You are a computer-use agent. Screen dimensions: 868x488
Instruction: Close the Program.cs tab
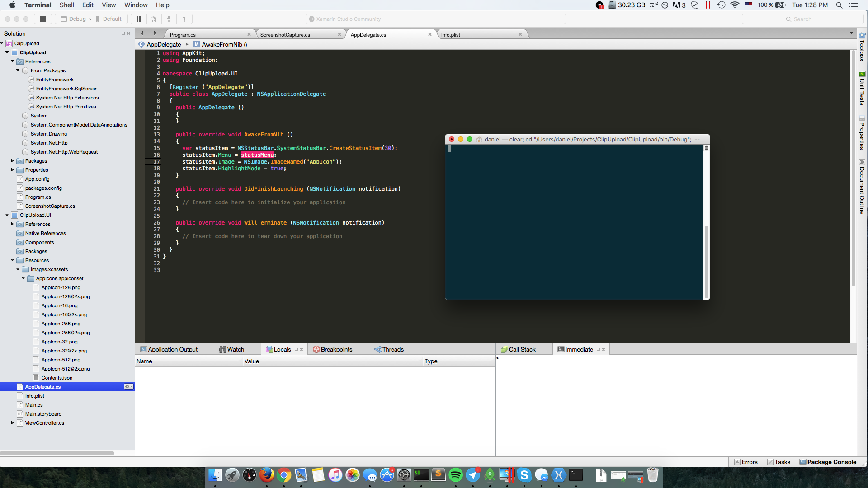coord(249,34)
